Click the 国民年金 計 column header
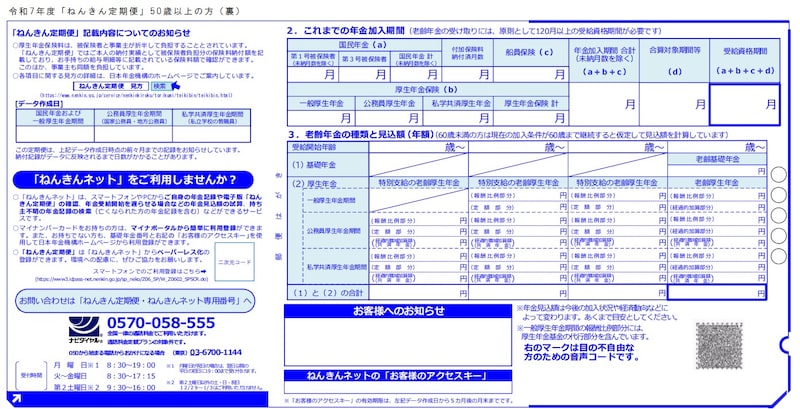This screenshot has height=409, width=800. 416,59
